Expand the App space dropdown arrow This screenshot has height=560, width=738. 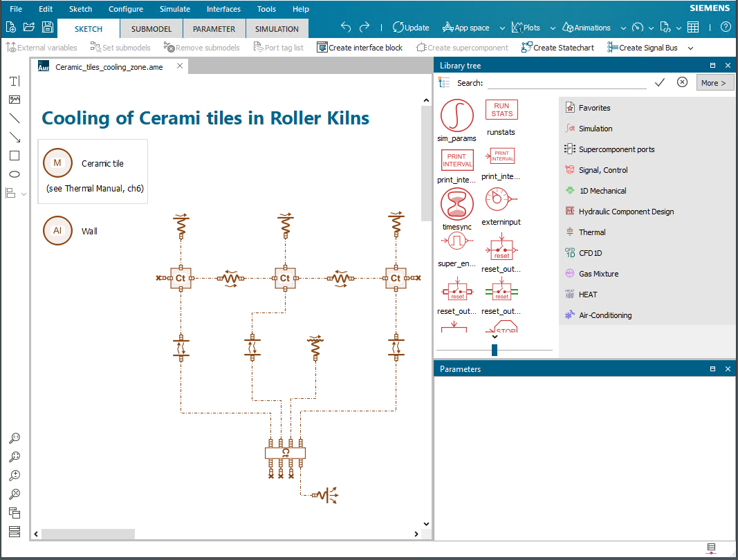[502, 28]
